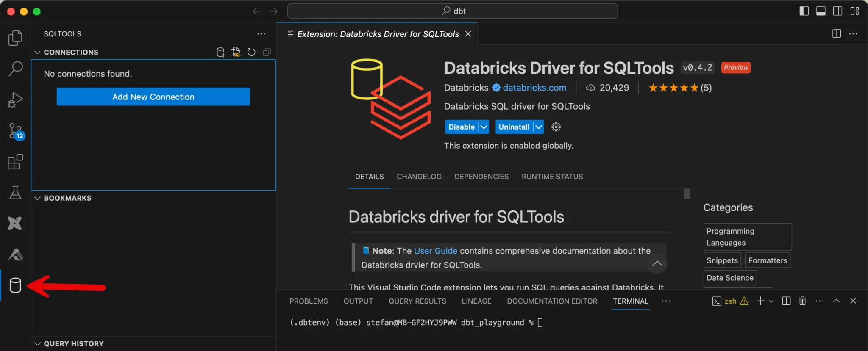
Task: Toggle the primary side bar visibility
Action: pyautogui.click(x=804, y=11)
